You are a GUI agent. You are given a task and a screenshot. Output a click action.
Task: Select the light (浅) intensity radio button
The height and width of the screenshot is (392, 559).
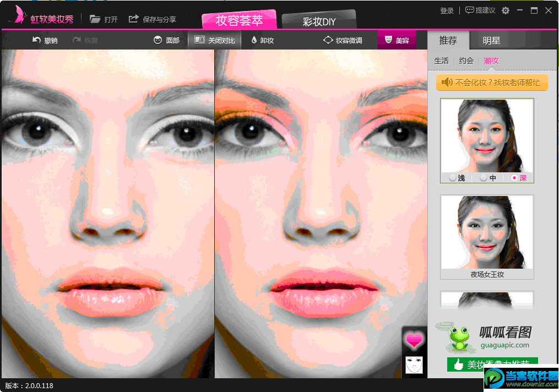[453, 178]
